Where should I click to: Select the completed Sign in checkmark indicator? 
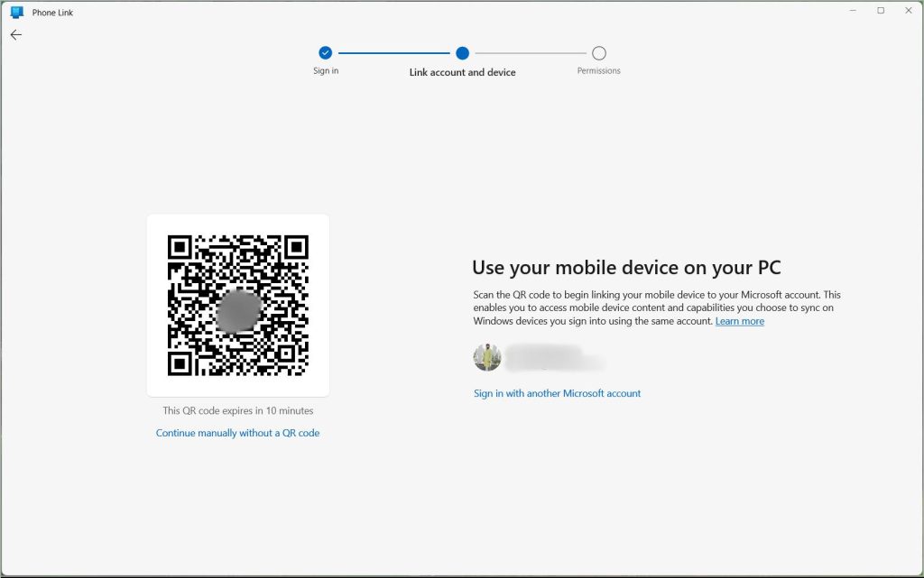point(326,52)
